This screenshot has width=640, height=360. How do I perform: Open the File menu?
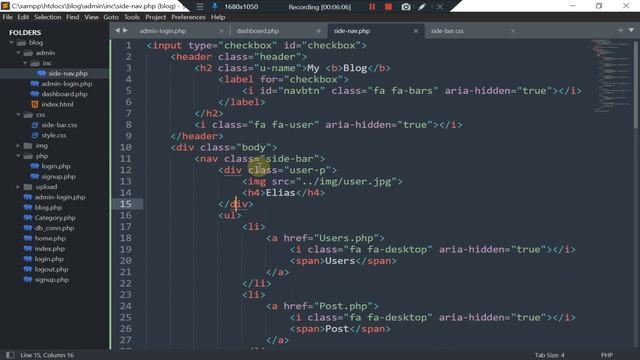click(7, 17)
